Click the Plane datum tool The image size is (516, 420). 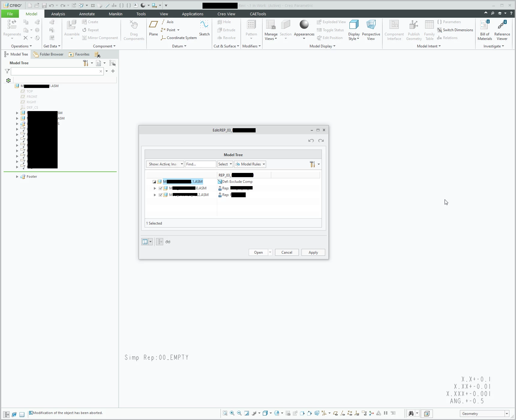pos(153,28)
